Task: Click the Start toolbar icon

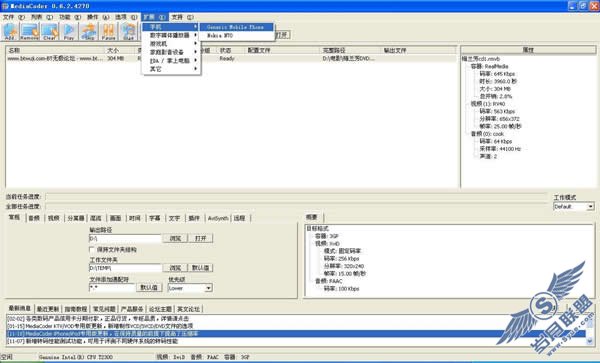Action: point(129,31)
